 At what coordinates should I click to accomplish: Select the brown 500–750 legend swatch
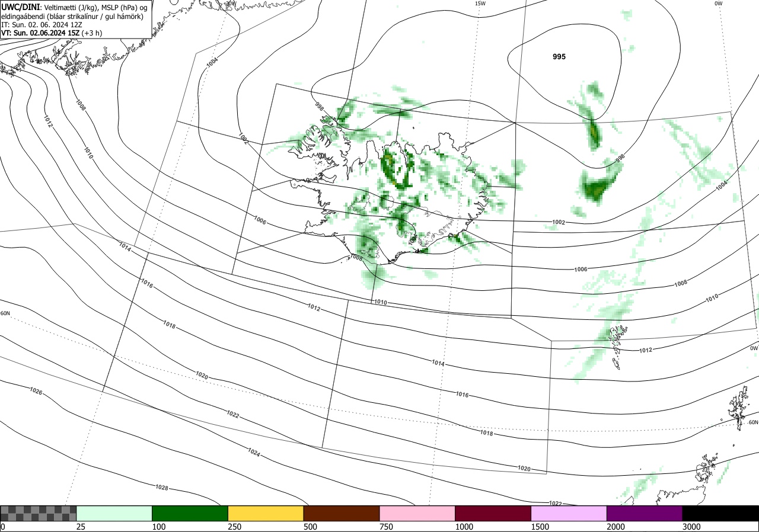342,513
